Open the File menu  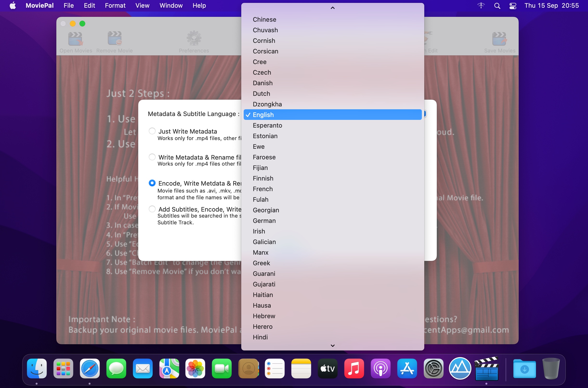pos(69,6)
